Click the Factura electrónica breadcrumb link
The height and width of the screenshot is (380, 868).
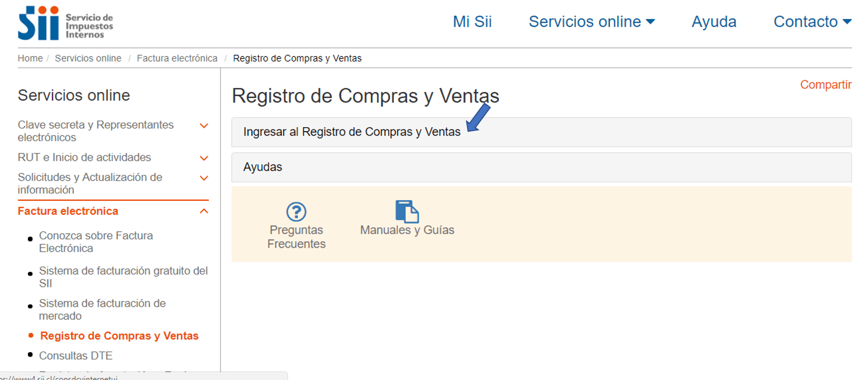click(x=177, y=58)
